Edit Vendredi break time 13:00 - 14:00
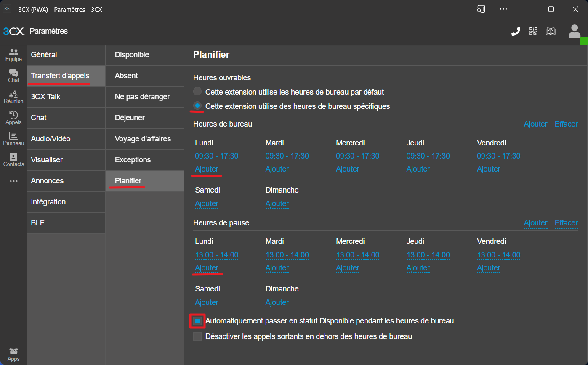The height and width of the screenshot is (365, 588). click(499, 255)
